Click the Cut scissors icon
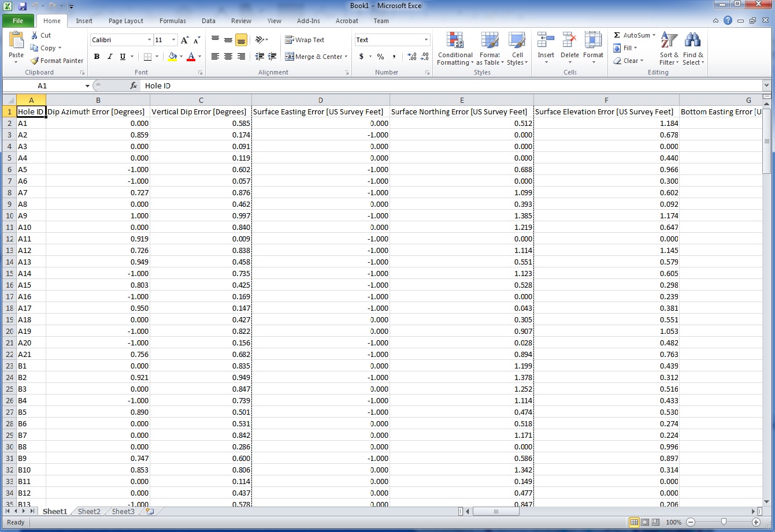Viewport: 775px width, 532px height. coord(34,35)
